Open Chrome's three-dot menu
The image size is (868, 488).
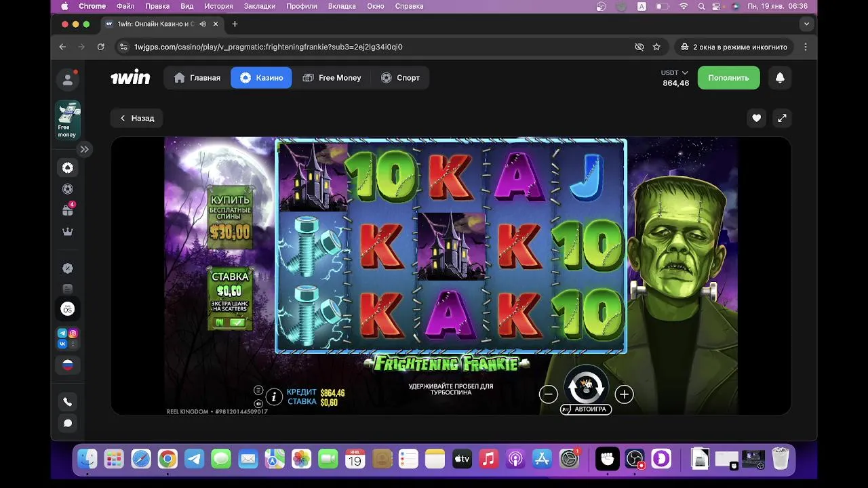pyautogui.click(x=806, y=47)
